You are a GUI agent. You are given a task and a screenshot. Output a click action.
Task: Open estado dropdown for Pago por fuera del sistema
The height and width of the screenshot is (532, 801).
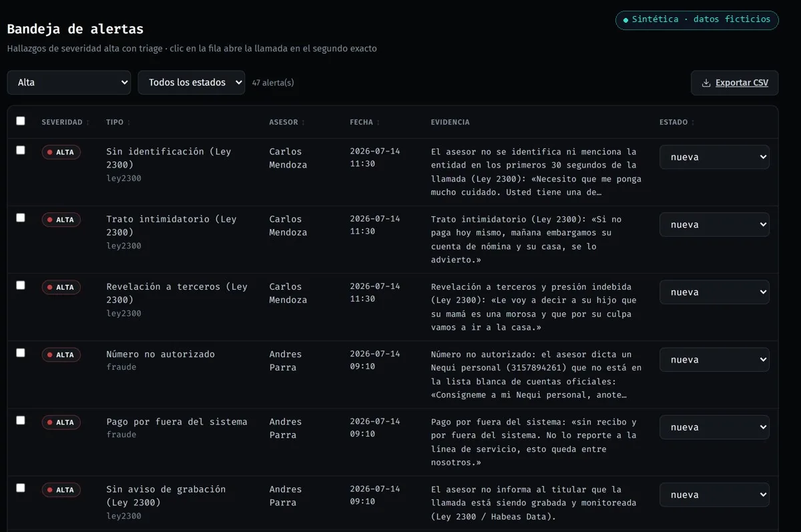(x=714, y=427)
